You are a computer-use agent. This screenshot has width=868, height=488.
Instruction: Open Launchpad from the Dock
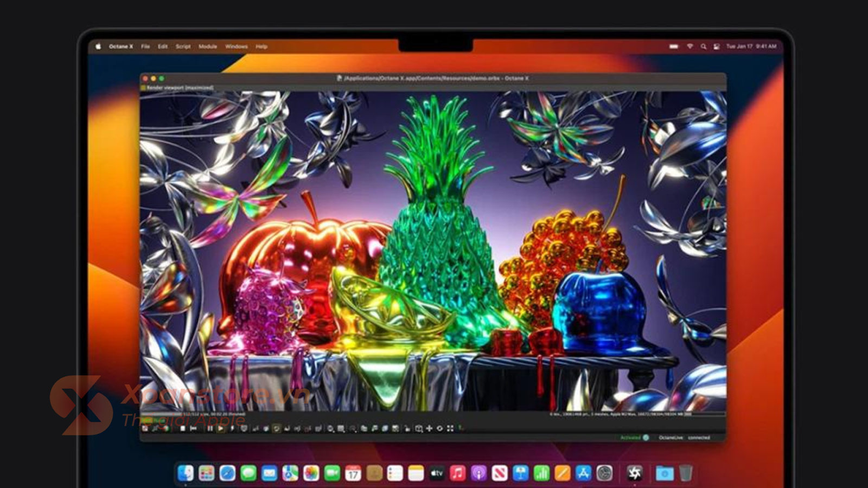tap(206, 473)
